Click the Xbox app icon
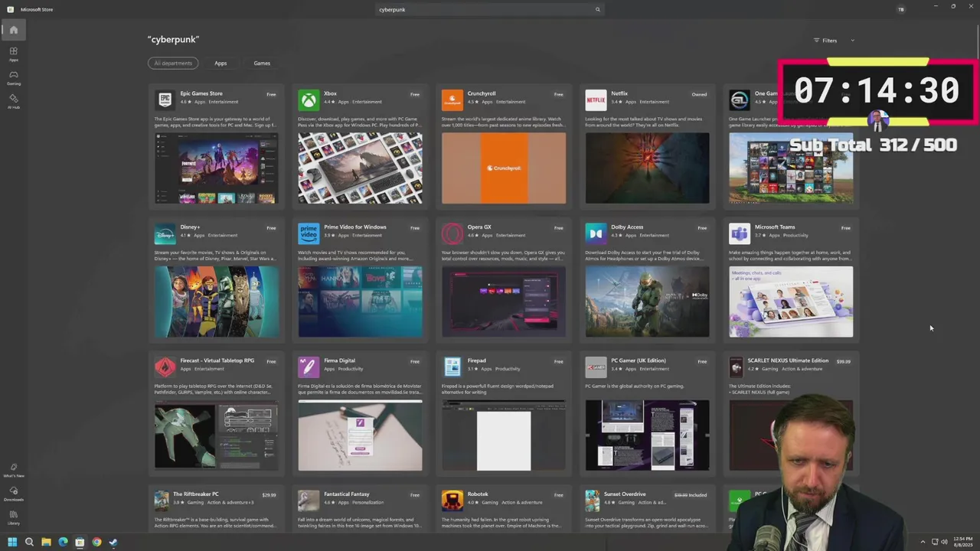 (x=309, y=99)
